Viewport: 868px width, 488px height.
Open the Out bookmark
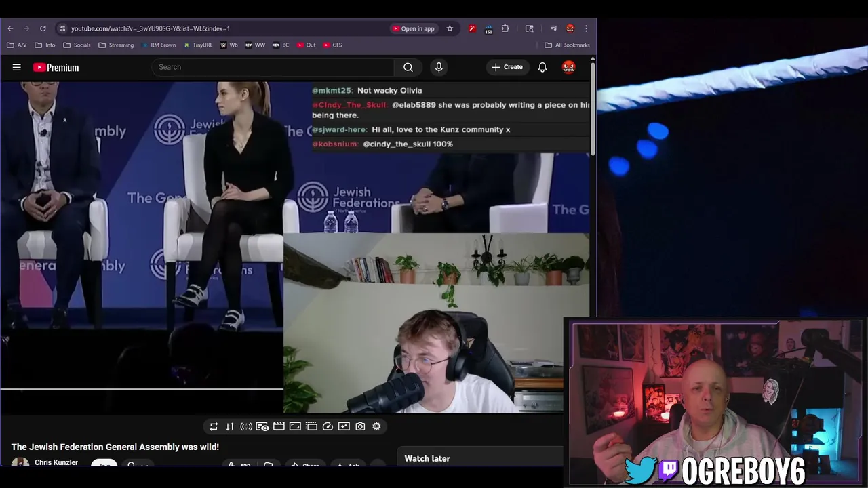click(306, 45)
